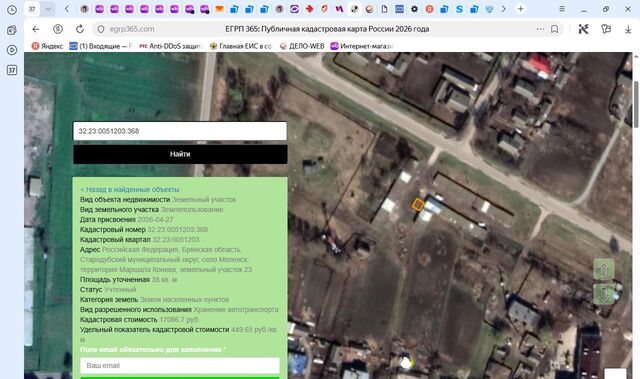Click egrp365.com in the address bar
The height and width of the screenshot is (379, 640).
coord(132,29)
